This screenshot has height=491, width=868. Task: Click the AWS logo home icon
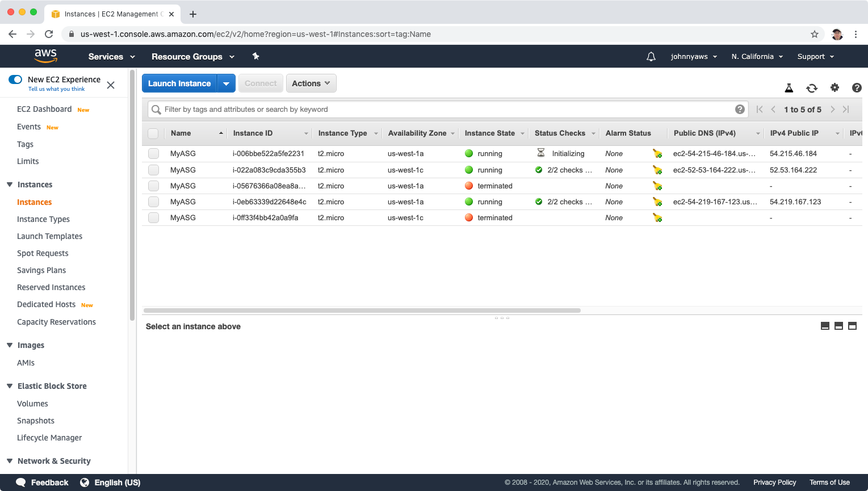[45, 56]
